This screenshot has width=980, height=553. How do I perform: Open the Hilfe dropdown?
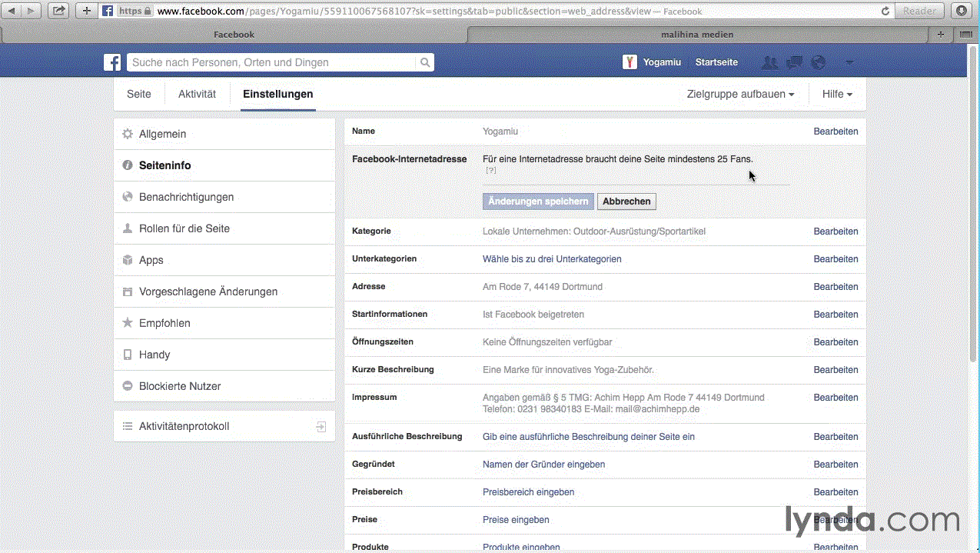(x=837, y=94)
